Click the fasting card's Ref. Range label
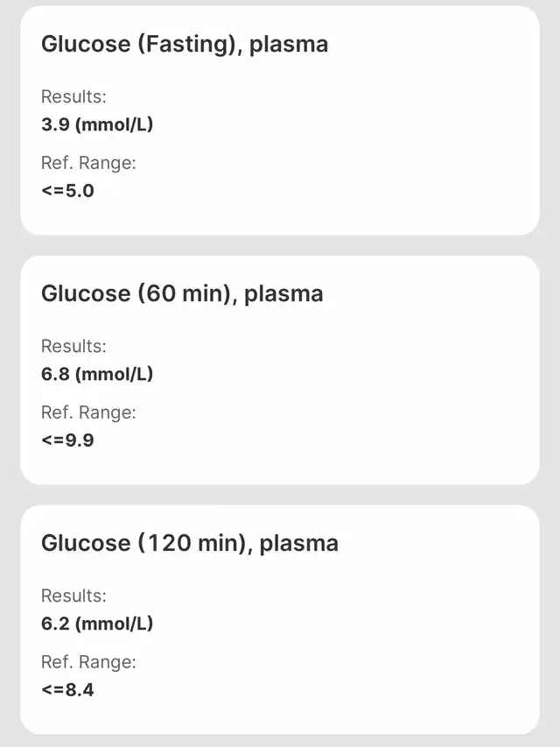 coord(88,163)
